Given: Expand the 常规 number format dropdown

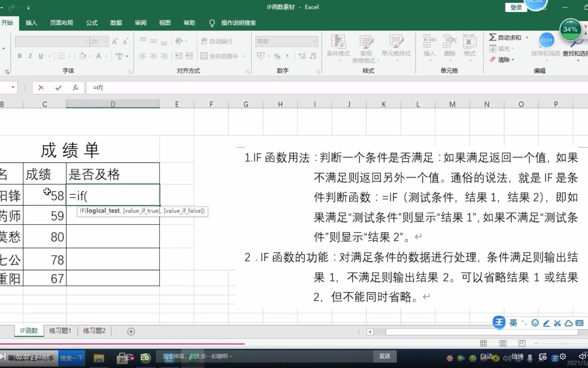Looking at the screenshot, I should point(315,41).
